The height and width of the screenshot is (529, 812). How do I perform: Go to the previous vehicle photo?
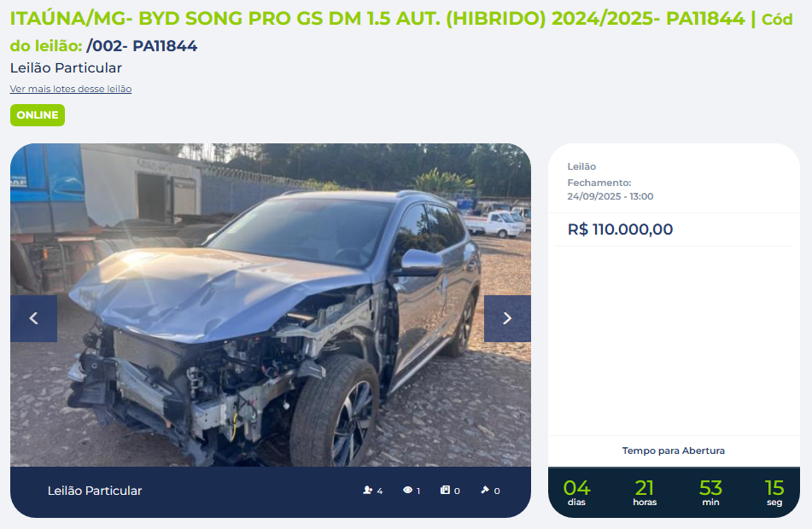33,318
